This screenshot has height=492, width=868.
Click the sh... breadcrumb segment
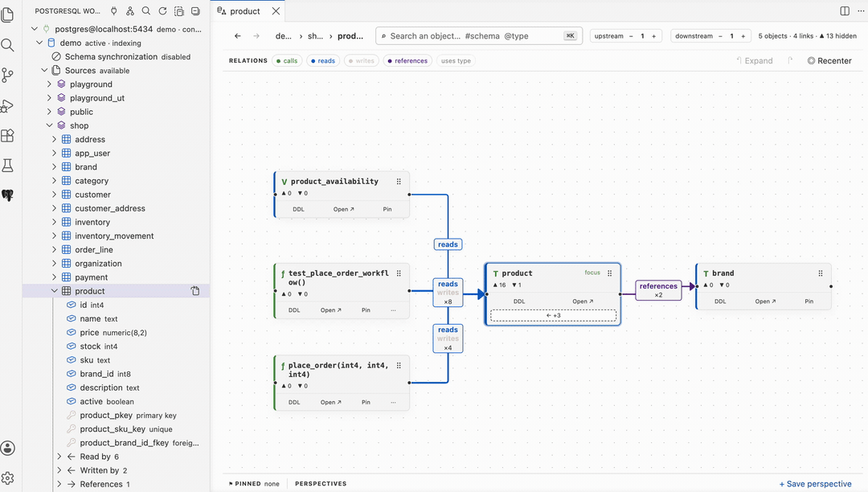316,36
